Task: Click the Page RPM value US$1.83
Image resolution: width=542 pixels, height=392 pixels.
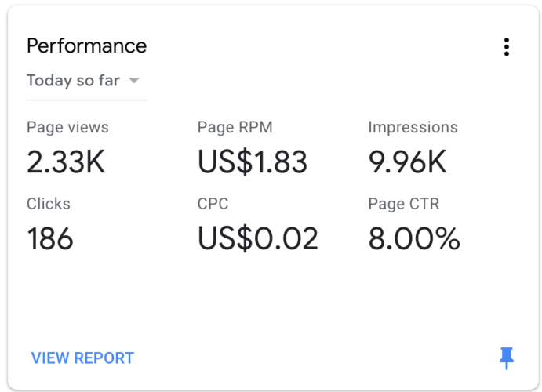Action: point(252,162)
